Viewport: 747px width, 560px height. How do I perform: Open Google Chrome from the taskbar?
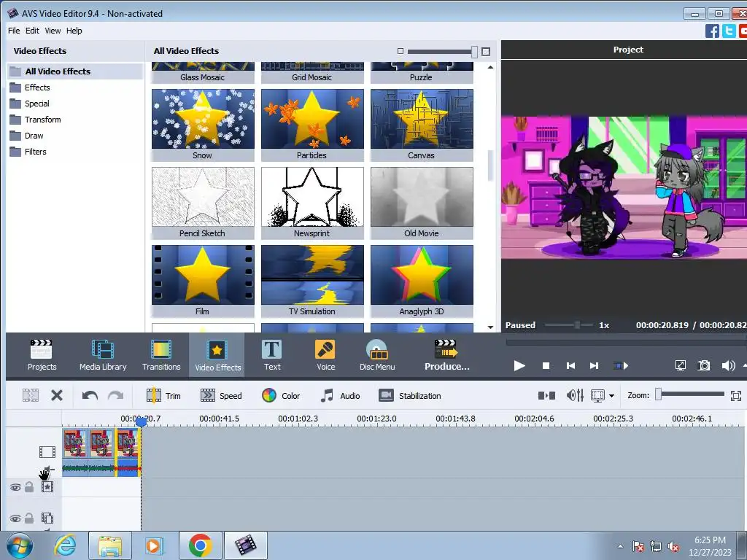(x=200, y=545)
